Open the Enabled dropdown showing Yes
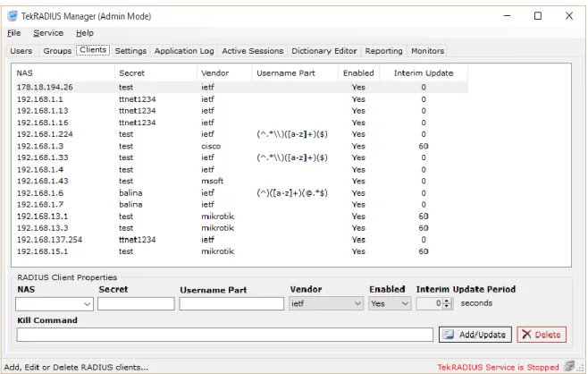Viewport: 588px width, 374px height. tap(390, 303)
